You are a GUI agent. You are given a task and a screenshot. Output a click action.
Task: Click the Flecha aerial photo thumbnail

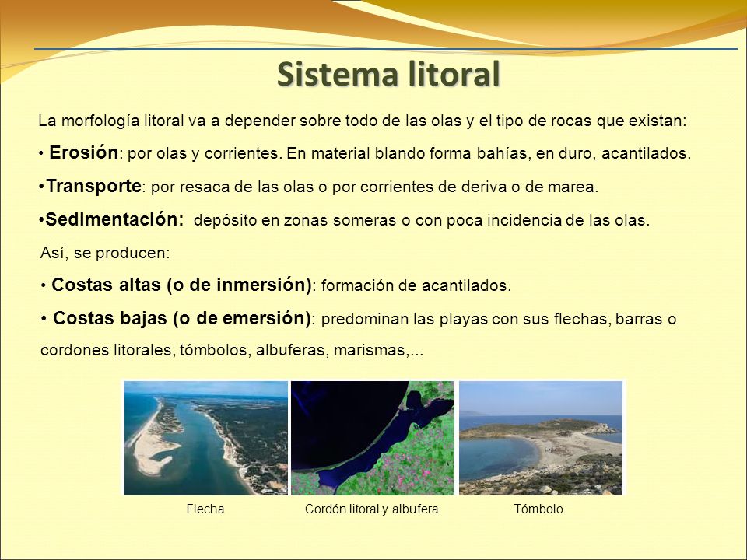[205, 438]
